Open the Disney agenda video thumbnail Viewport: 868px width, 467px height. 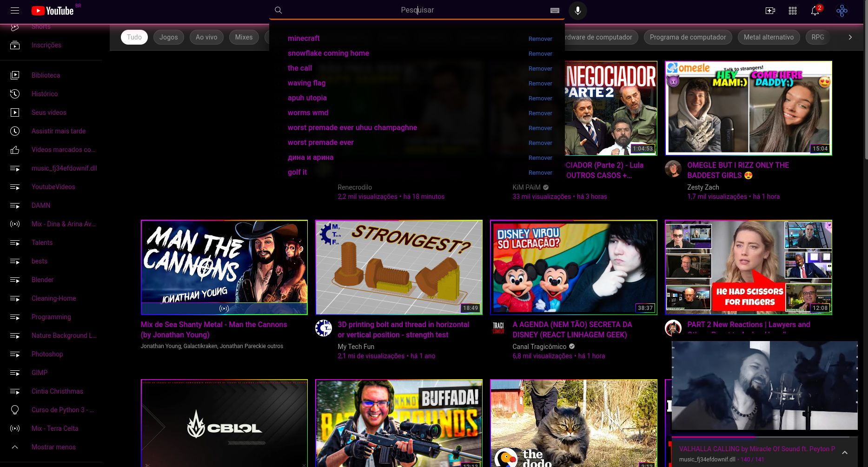click(x=574, y=267)
